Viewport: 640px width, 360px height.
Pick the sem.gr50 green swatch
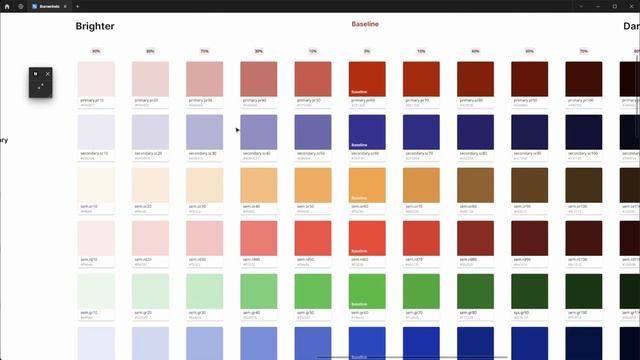coord(313,291)
